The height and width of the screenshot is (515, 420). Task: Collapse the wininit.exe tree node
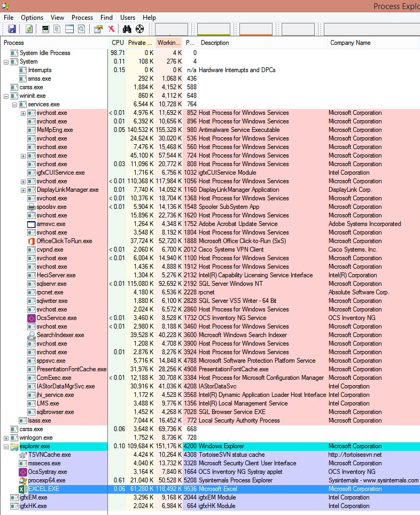(6, 96)
